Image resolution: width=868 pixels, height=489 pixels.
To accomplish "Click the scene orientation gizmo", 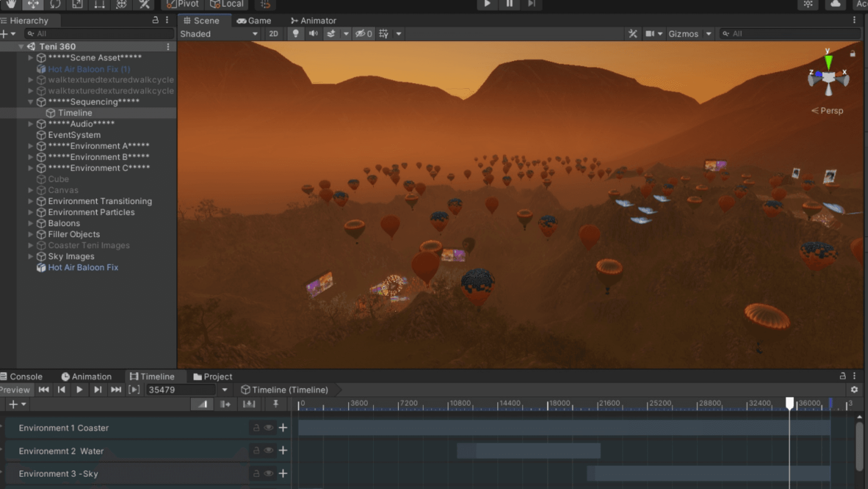I will point(828,78).
